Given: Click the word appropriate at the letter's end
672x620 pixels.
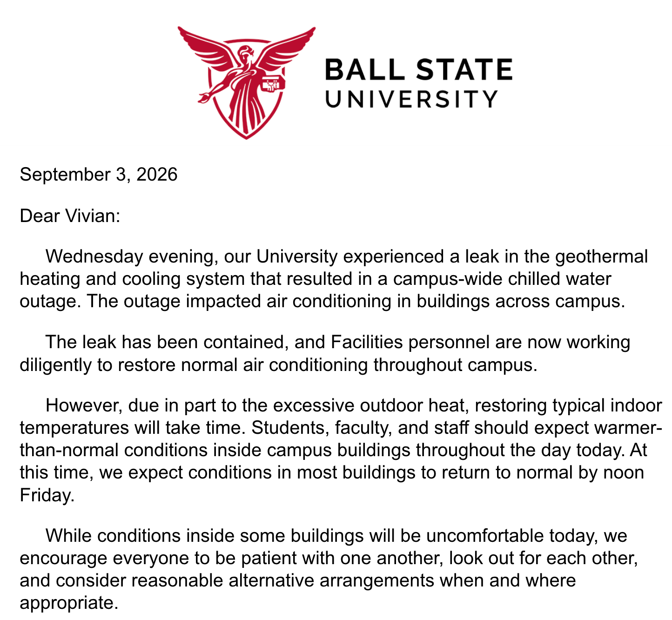Looking at the screenshot, I should click(x=67, y=603).
